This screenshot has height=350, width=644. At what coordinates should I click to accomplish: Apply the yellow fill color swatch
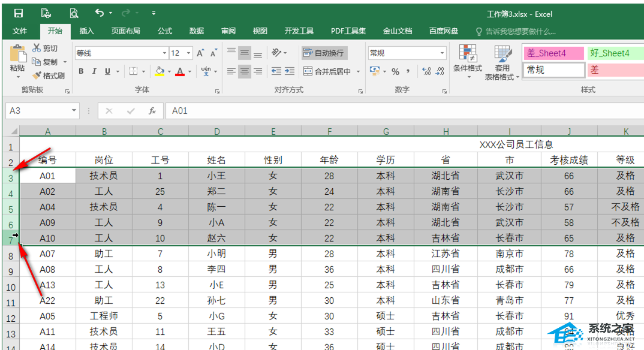[x=160, y=71]
